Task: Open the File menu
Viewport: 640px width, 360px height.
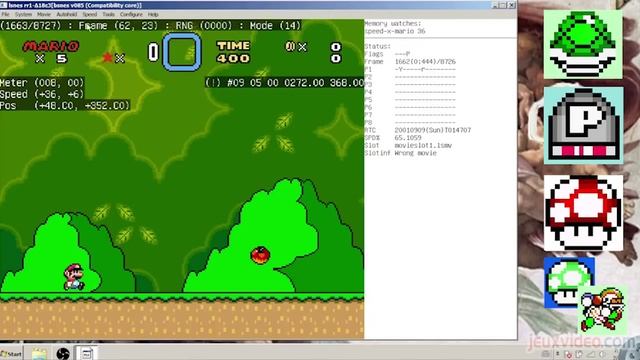Action: (x=5, y=14)
